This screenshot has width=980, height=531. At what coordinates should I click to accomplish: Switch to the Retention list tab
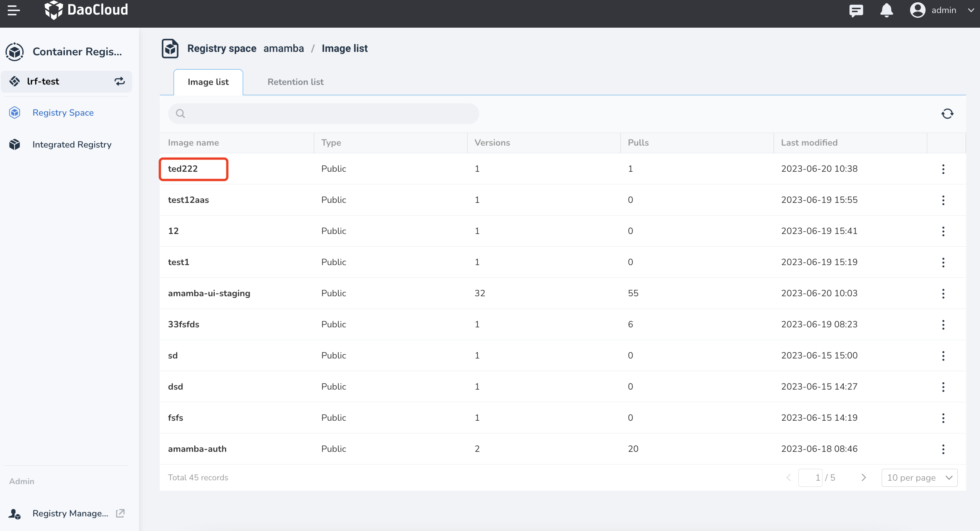click(295, 82)
